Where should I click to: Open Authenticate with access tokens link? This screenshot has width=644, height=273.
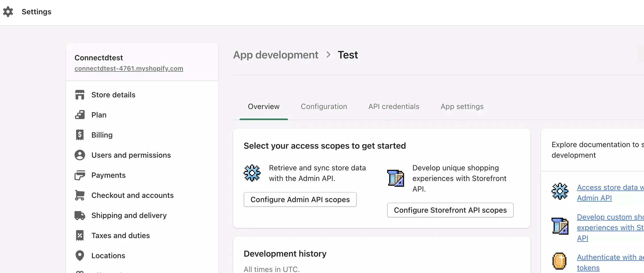click(610, 262)
